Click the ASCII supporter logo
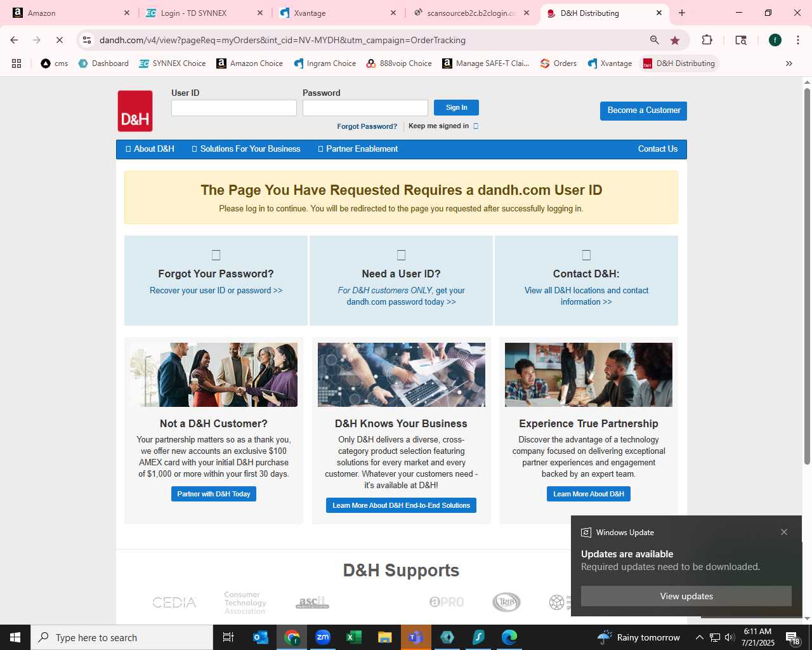The width and height of the screenshot is (812, 650). click(x=312, y=602)
